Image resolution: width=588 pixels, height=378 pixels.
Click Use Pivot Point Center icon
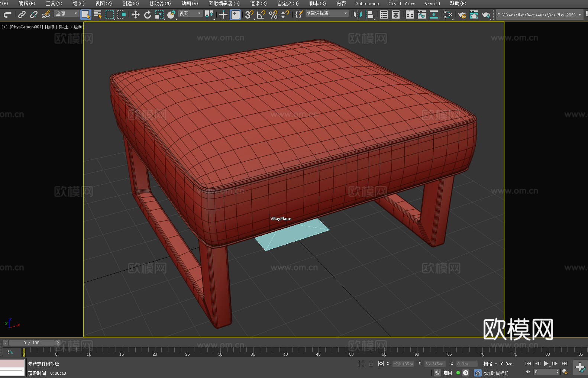[x=209, y=14]
